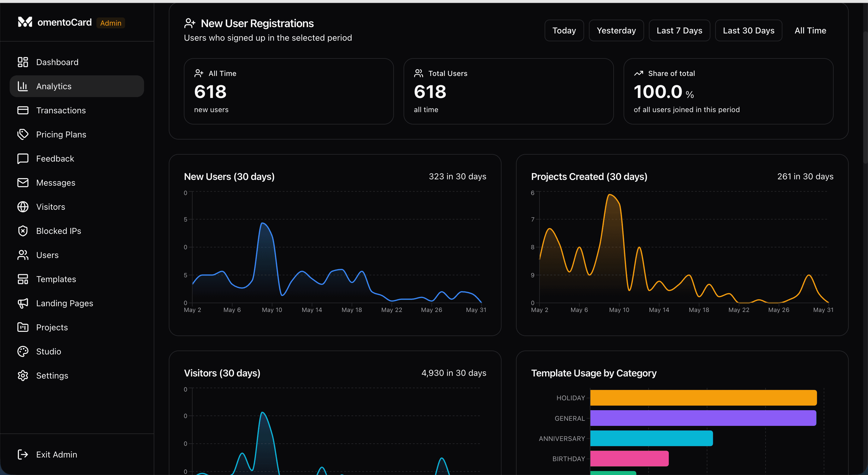Open the Messages section
The image size is (868, 475).
click(77, 183)
